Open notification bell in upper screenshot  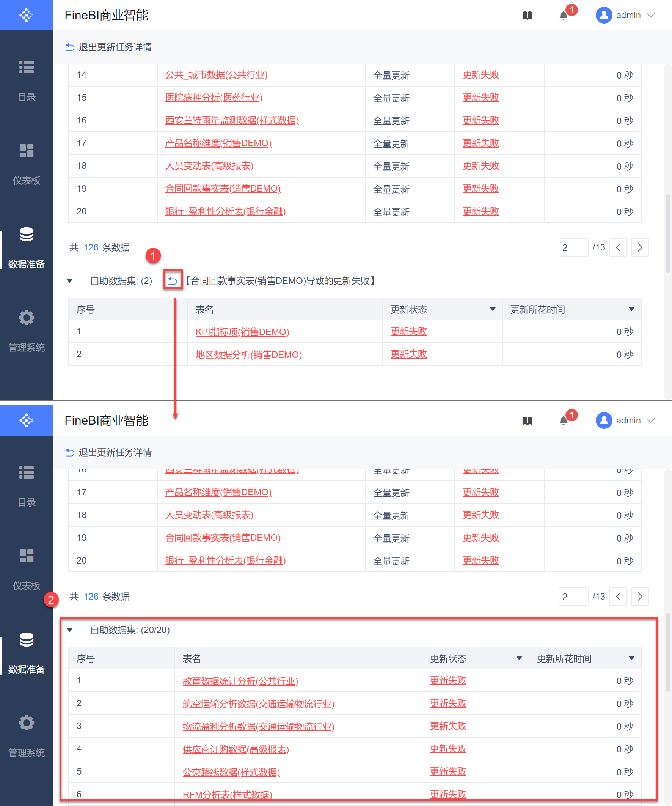563,15
